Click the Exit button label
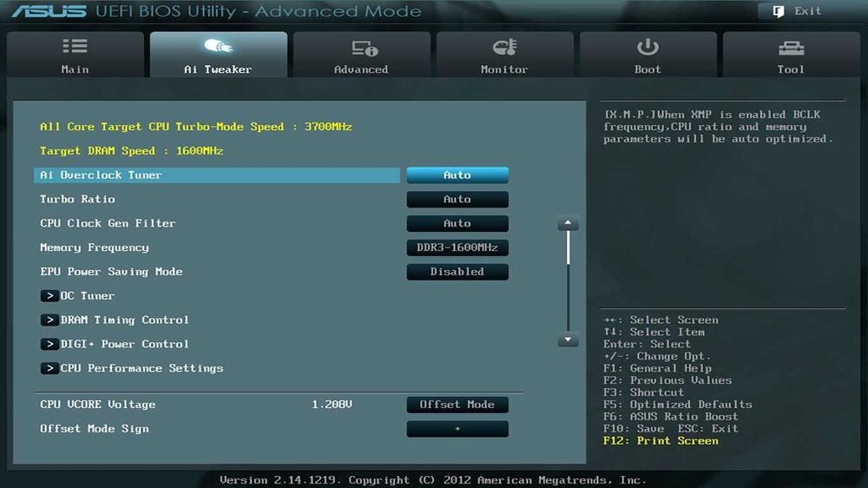The height and width of the screenshot is (488, 868). (807, 11)
